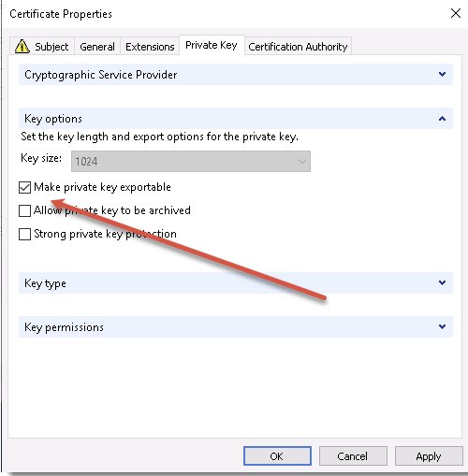Click the Key type section header
Image resolution: width=468 pixels, height=476 pixels.
[x=236, y=283]
